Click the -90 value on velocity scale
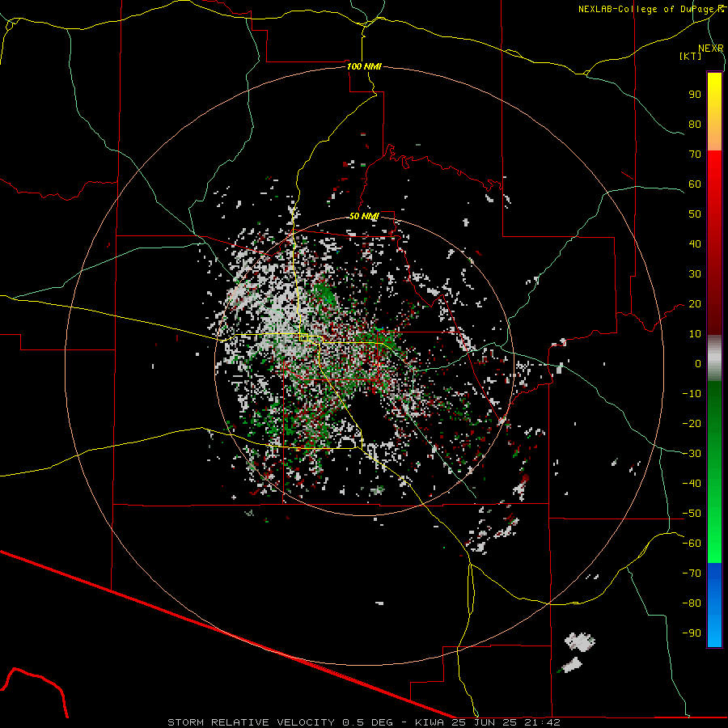Viewport: 728px width, 728px height. [x=692, y=633]
